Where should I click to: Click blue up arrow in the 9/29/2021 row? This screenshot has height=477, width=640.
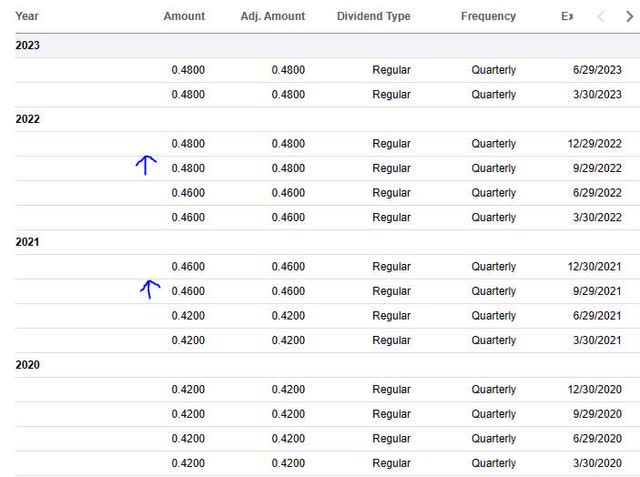pyautogui.click(x=149, y=289)
